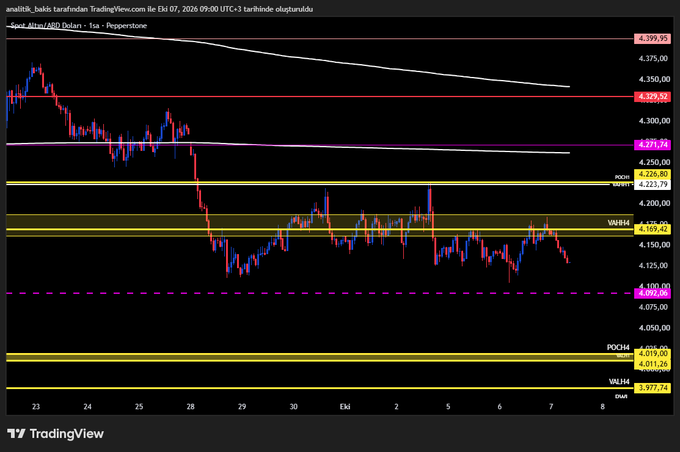The image size is (680, 452).
Task: Click the 4.125,00 price axis value
Action: tap(654, 265)
